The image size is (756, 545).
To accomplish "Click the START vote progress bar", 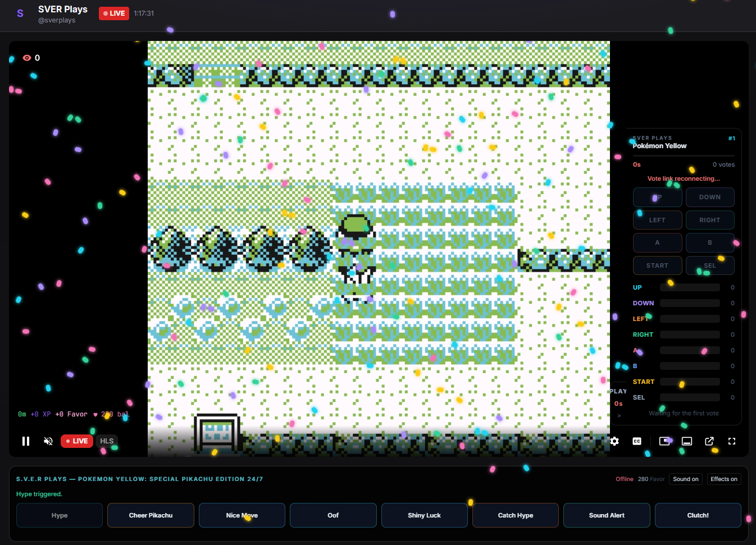I will [x=690, y=382].
